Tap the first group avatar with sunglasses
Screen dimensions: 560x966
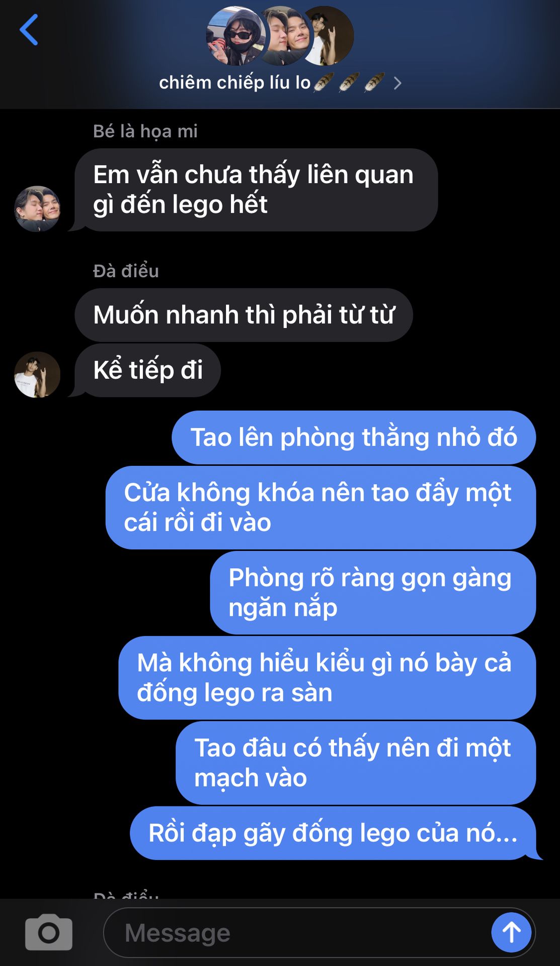pyautogui.click(x=235, y=36)
